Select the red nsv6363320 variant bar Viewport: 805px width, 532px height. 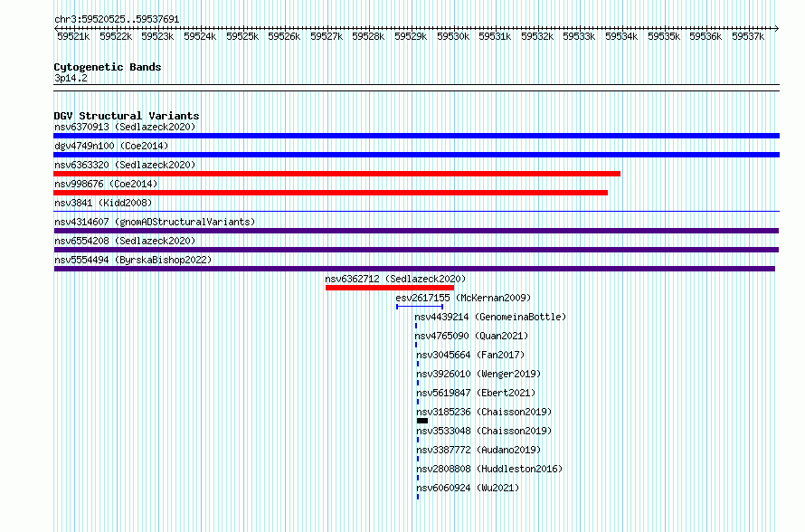click(x=336, y=174)
